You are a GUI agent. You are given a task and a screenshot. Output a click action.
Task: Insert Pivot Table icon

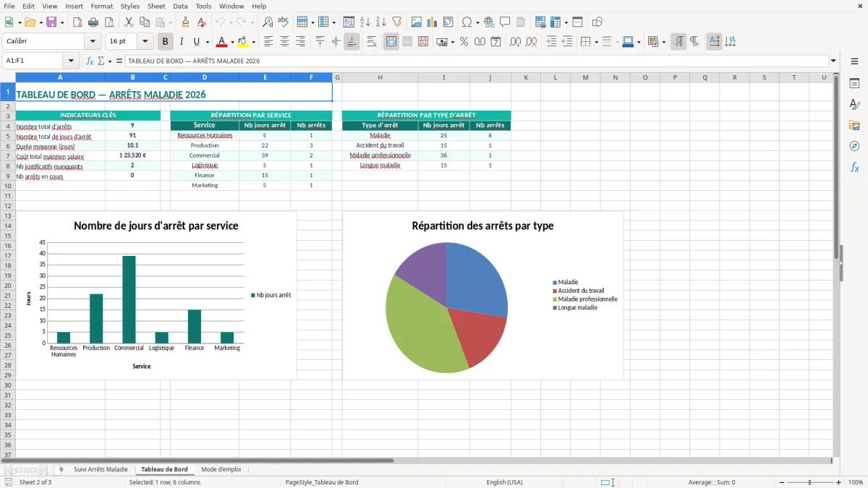point(448,22)
